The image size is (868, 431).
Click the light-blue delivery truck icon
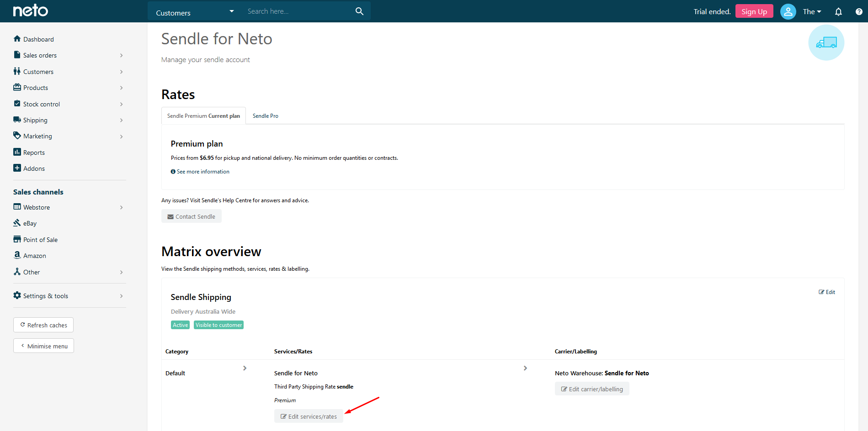pos(826,42)
